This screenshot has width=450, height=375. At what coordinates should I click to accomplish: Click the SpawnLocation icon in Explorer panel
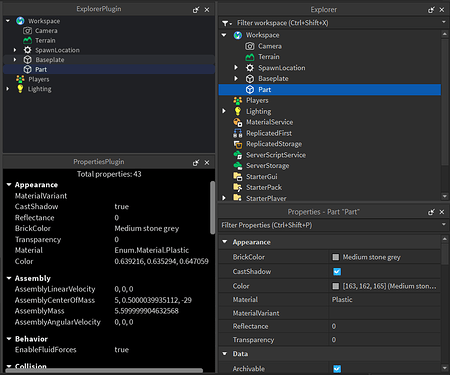(250, 68)
